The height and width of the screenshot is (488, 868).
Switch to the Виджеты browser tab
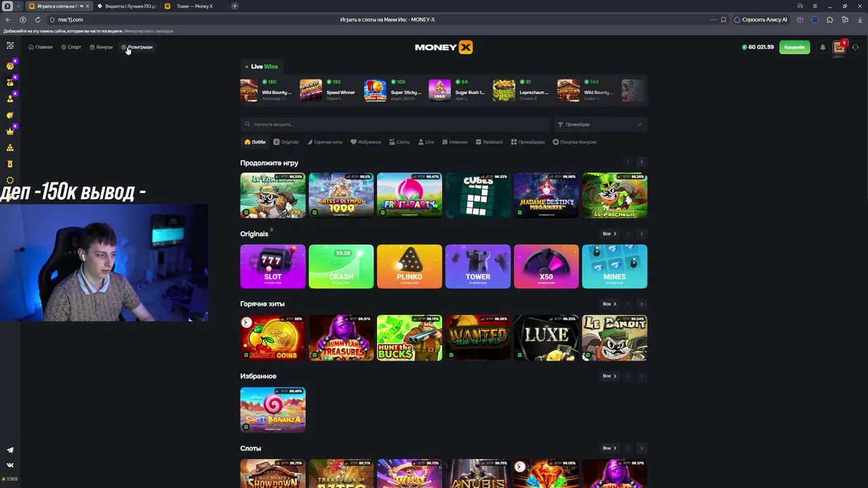127,6
